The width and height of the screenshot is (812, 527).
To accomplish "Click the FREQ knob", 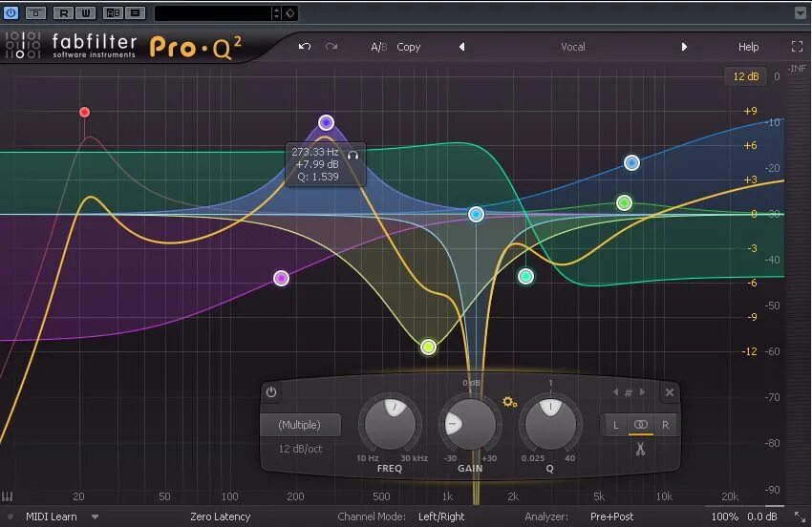I will click(390, 425).
